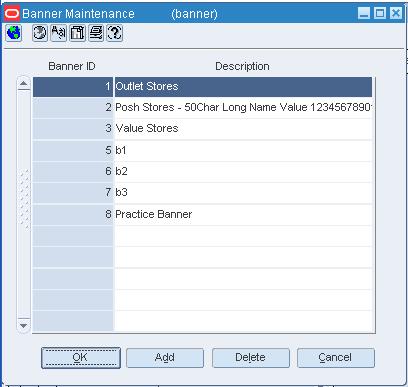The width and height of the screenshot is (408, 387).
Task: Click the Oracle logo in title bar
Action: click(12, 14)
